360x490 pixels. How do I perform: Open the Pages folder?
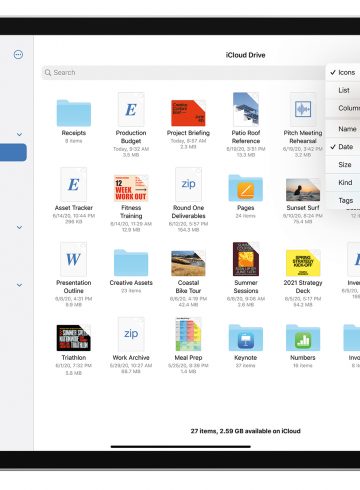pyautogui.click(x=246, y=188)
